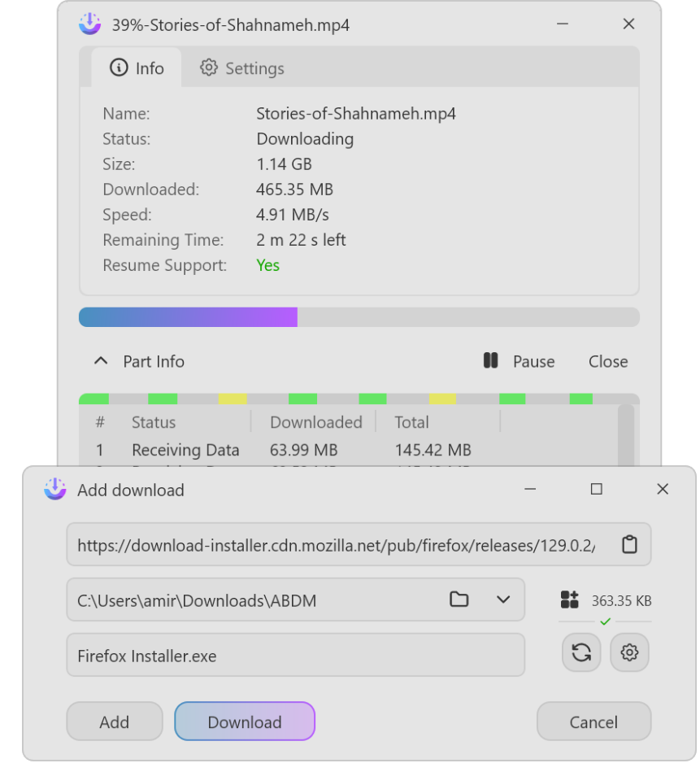Click the download URL input field

coord(336,545)
